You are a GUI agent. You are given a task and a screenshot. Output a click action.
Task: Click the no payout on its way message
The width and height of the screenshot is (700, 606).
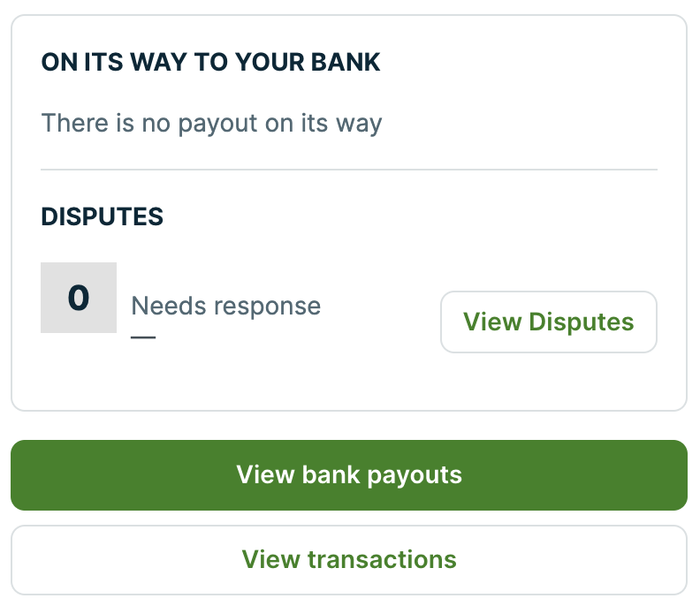pos(211,123)
